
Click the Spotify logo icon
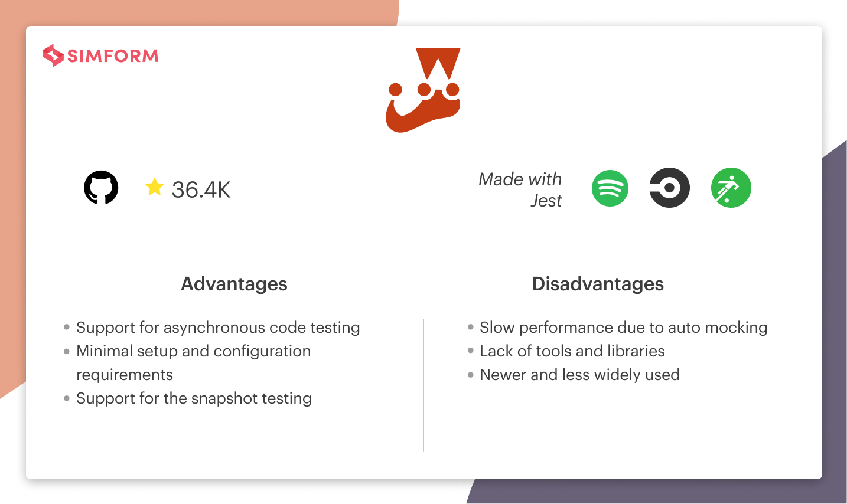point(610,188)
